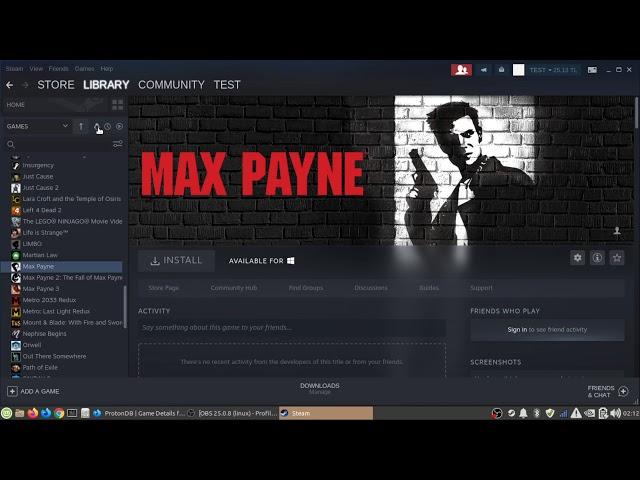The width and height of the screenshot is (640, 480).
Task: Open the Community Hub link
Action: coord(234,288)
